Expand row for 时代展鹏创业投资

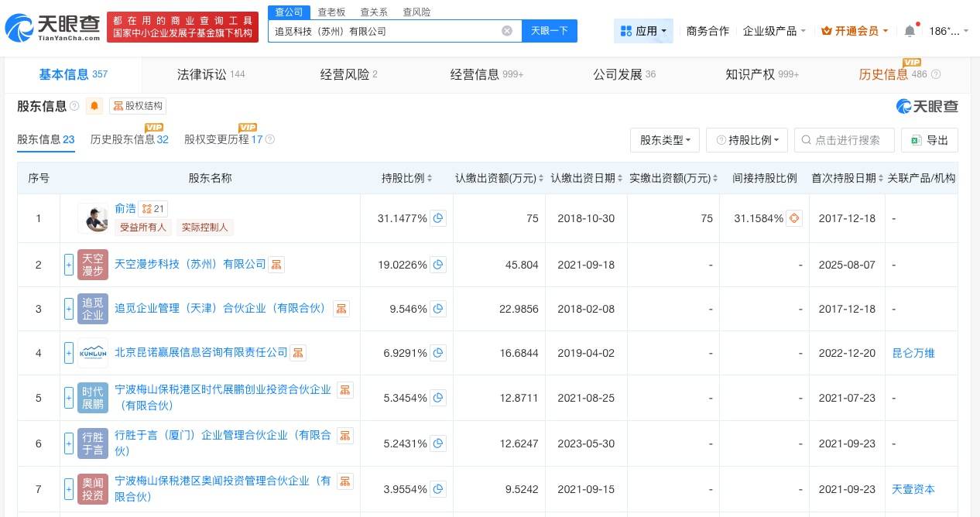click(x=69, y=398)
